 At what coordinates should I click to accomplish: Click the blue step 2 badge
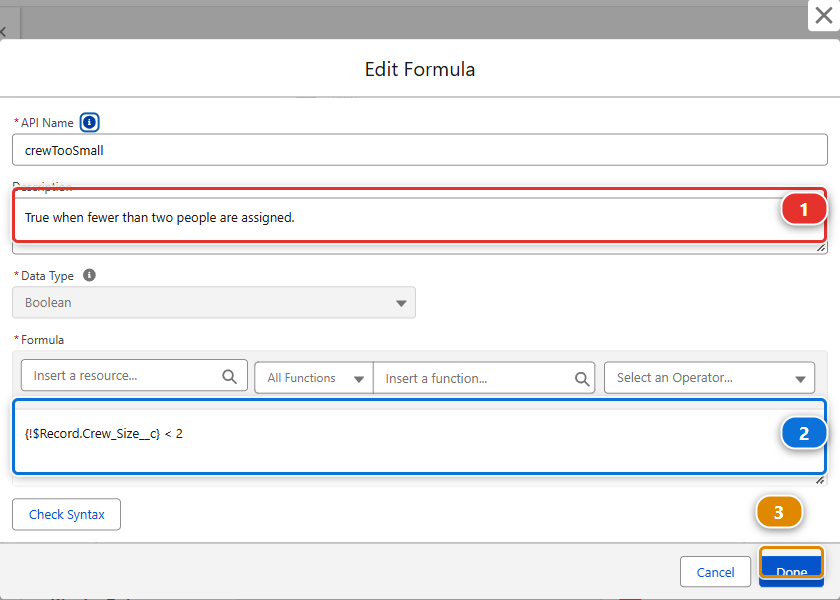[x=804, y=433]
